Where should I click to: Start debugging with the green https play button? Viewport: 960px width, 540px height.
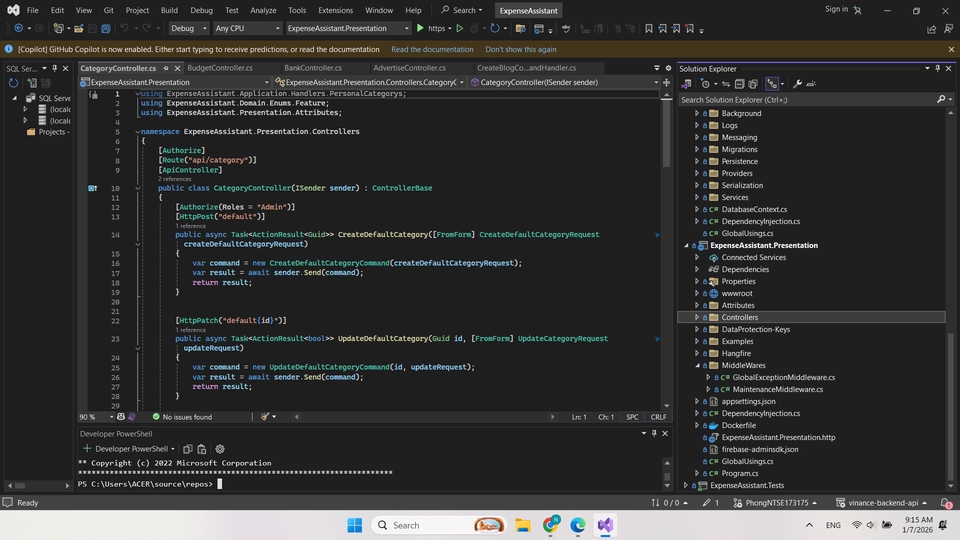pos(420,28)
